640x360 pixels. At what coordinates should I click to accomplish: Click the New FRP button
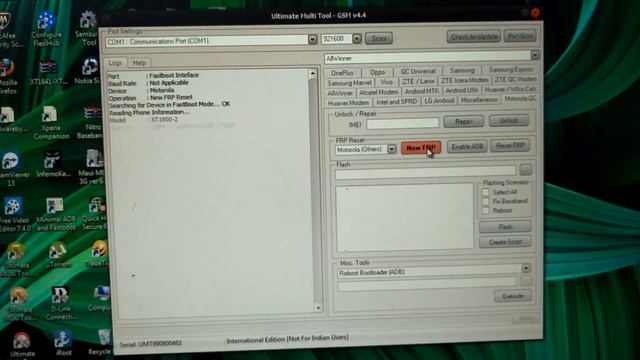(x=421, y=148)
